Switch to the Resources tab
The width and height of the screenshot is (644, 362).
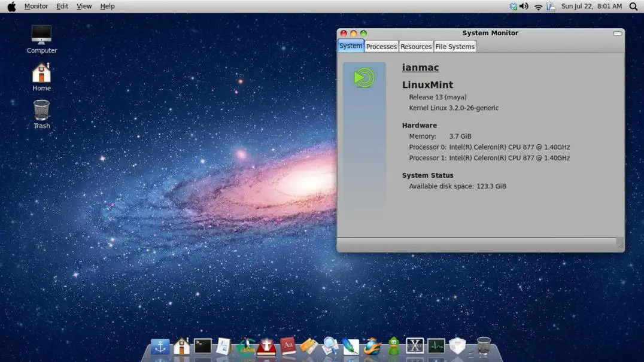pyautogui.click(x=416, y=47)
